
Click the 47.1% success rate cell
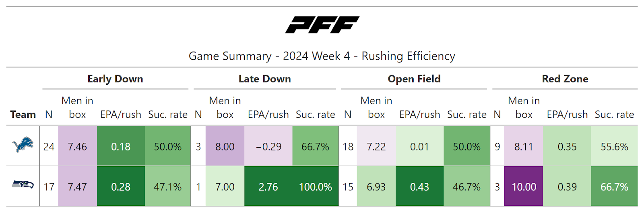pyautogui.click(x=167, y=187)
